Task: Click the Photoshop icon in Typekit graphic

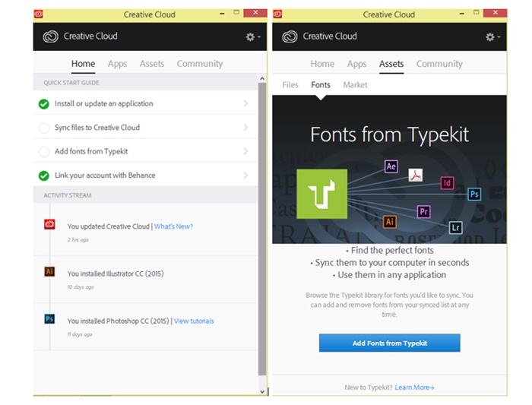Action: tap(474, 194)
